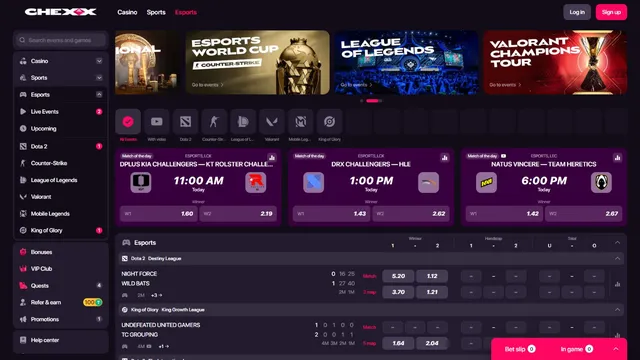This screenshot has height=360, width=640.
Task: Click Team Heretics team logo
Action: click(601, 182)
